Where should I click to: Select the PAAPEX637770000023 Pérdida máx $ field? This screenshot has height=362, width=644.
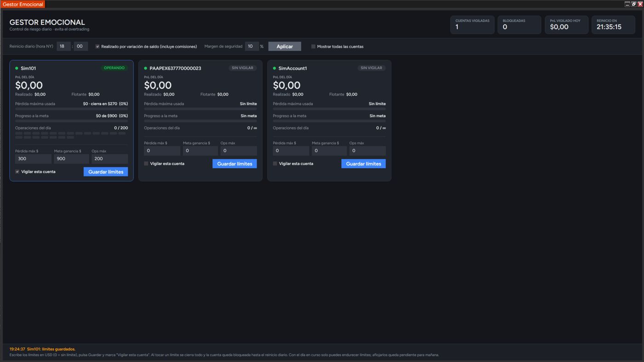[x=162, y=150]
